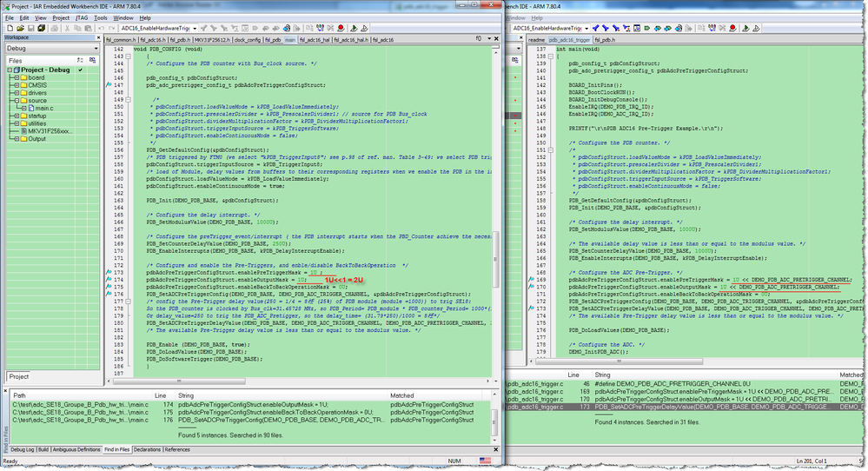Screen dimensions: 868x471
Task: Open the Build tab in bottom panel
Action: (x=43, y=450)
